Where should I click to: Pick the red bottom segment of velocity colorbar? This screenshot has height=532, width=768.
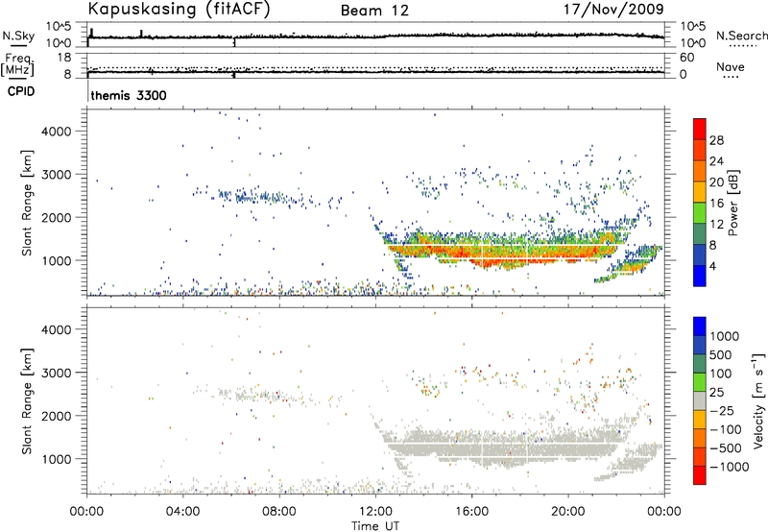pyautogui.click(x=700, y=475)
